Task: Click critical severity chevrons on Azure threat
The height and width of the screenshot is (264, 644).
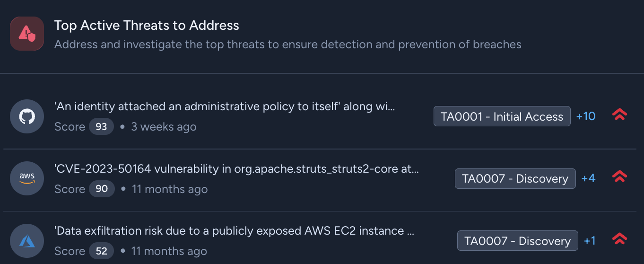Action: click(x=619, y=239)
